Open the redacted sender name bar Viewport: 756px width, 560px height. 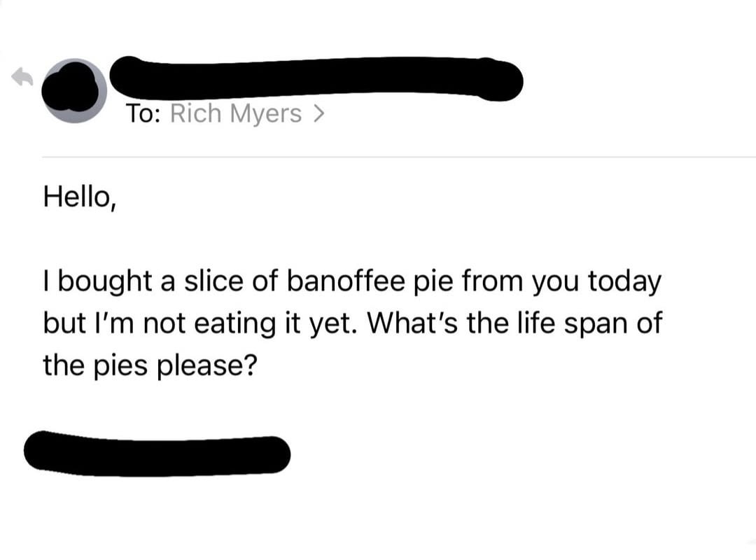316,77
